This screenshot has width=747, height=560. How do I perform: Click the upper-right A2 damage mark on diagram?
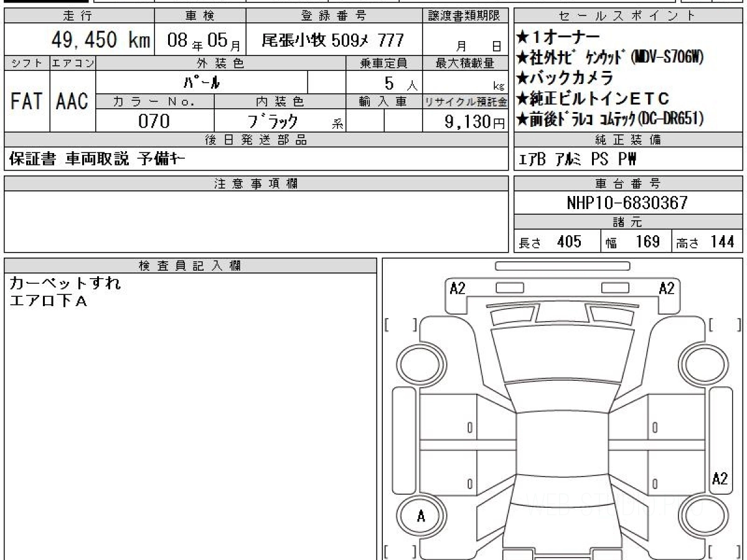667,288
